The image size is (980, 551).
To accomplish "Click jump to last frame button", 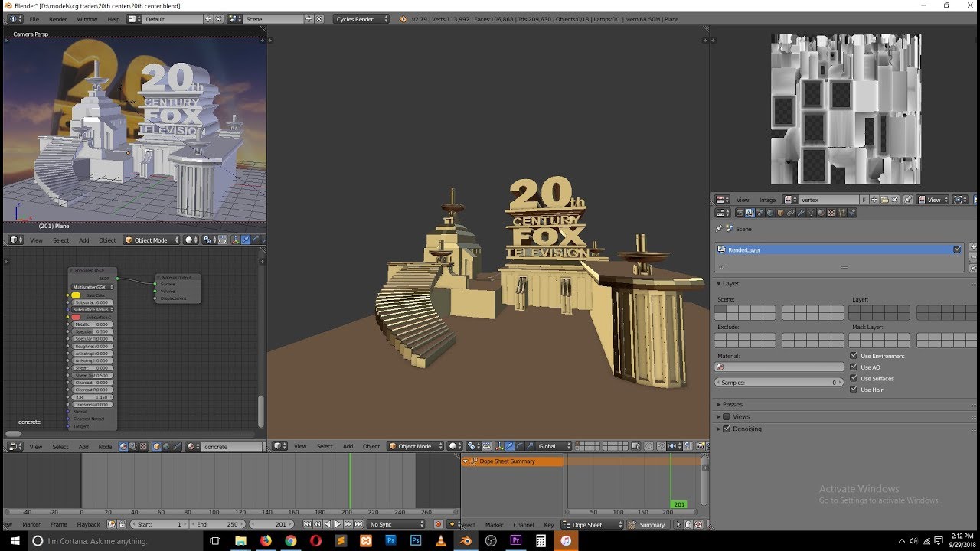I will 358,524.
